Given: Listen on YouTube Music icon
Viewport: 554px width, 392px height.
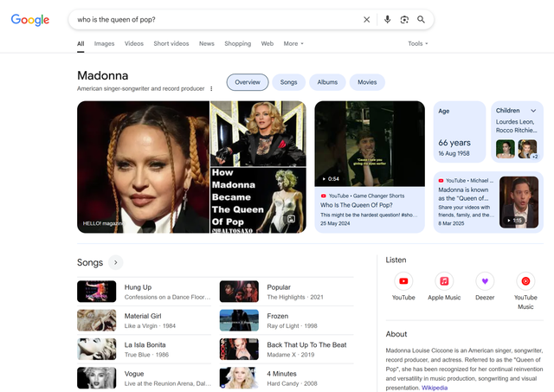Looking at the screenshot, I should coord(525,281).
